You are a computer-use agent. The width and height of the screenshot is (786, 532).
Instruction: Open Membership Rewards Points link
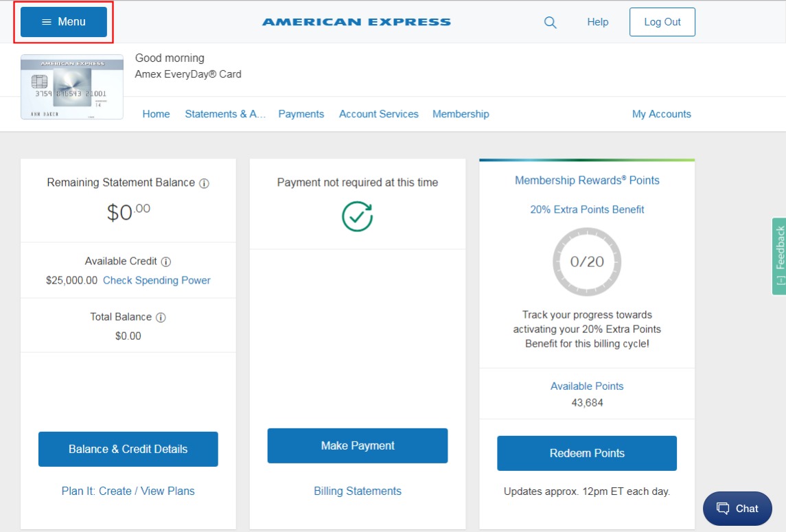tap(587, 181)
